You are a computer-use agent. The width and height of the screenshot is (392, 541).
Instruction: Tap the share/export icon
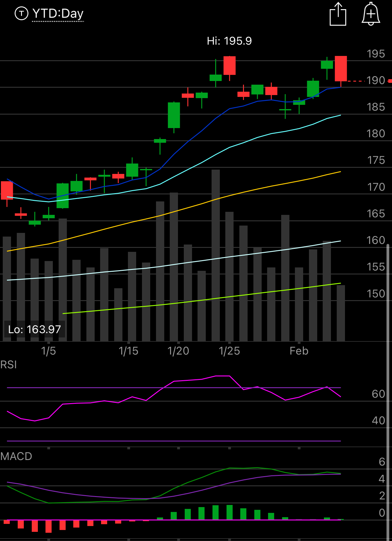(x=338, y=14)
